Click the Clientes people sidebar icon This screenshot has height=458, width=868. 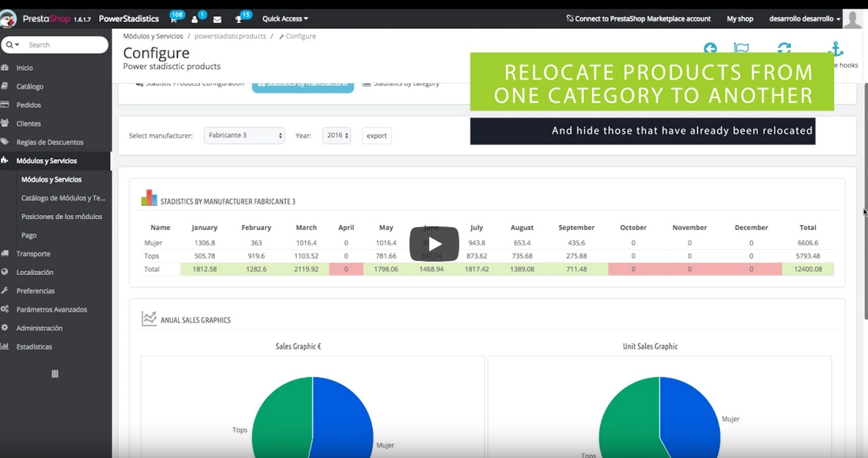tap(5, 124)
